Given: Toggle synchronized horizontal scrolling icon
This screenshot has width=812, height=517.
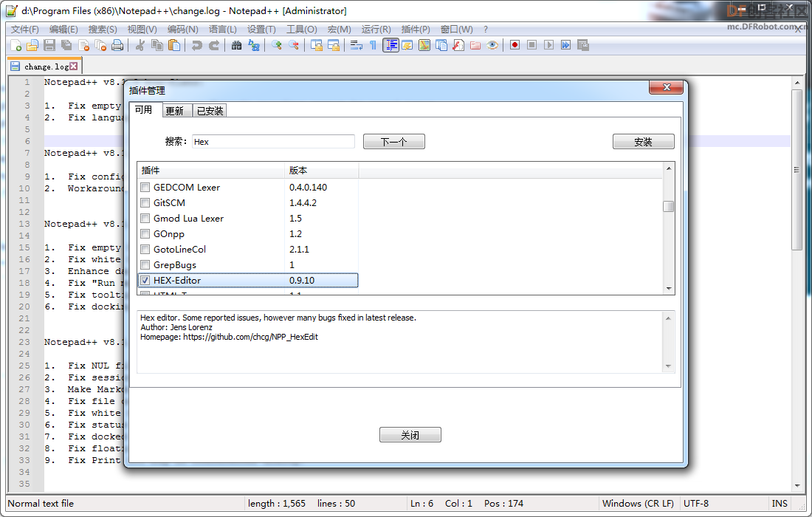Looking at the screenshot, I should click(x=334, y=46).
